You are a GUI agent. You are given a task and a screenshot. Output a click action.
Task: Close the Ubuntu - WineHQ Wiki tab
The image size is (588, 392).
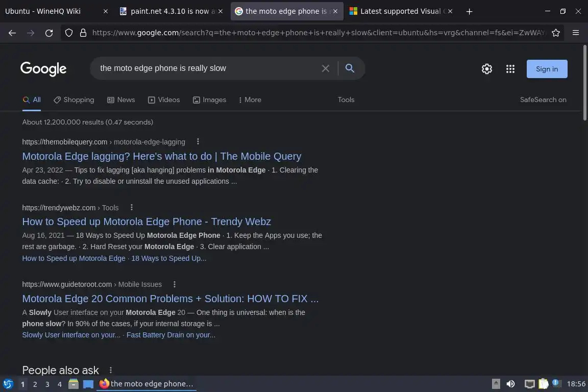point(105,12)
